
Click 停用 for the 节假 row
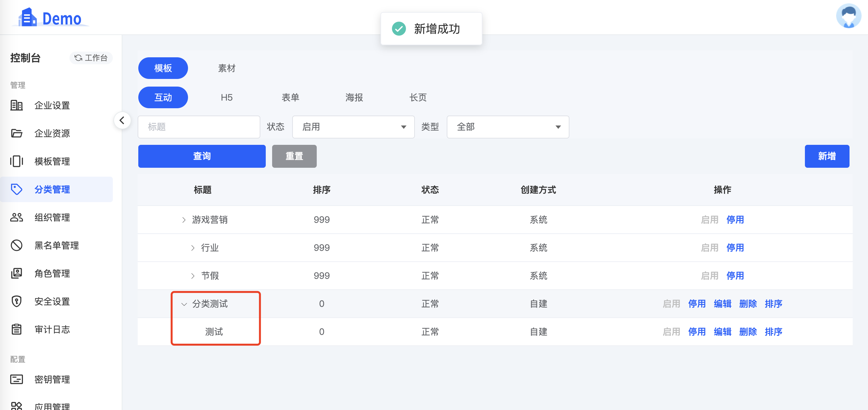(735, 275)
